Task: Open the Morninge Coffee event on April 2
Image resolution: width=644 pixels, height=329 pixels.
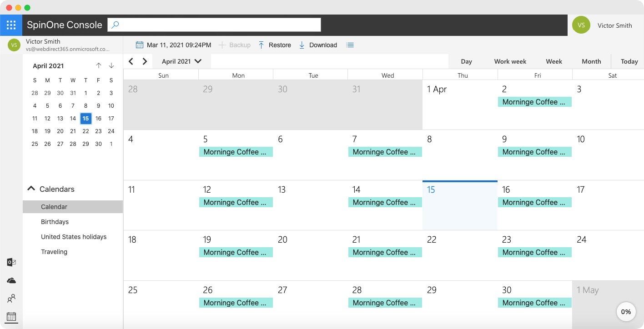Action: 535,102
